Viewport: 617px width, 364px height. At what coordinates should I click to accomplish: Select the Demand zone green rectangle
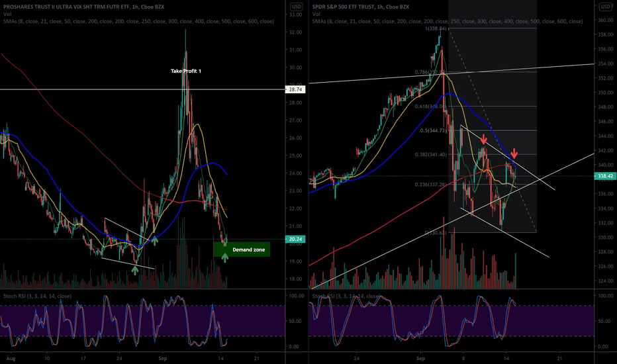click(242, 250)
